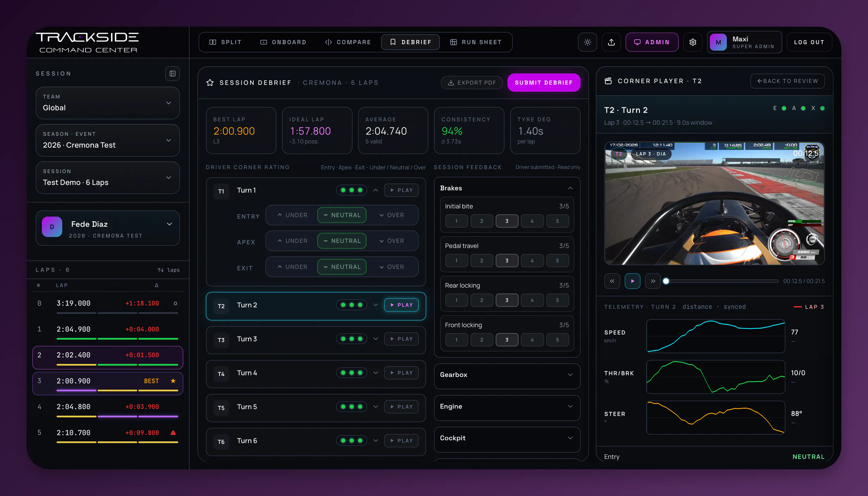Viewport: 868px width, 496px height.
Task: Select the Debrief tab
Action: point(410,42)
